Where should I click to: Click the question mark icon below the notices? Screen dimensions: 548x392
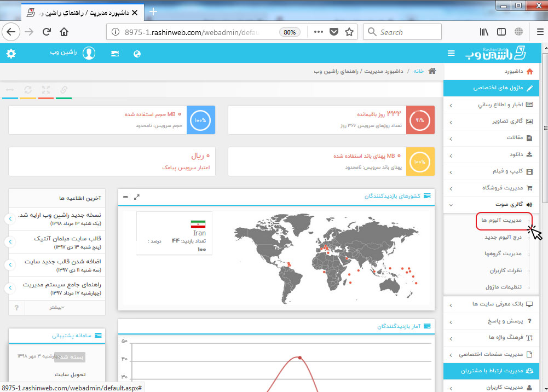[16, 308]
